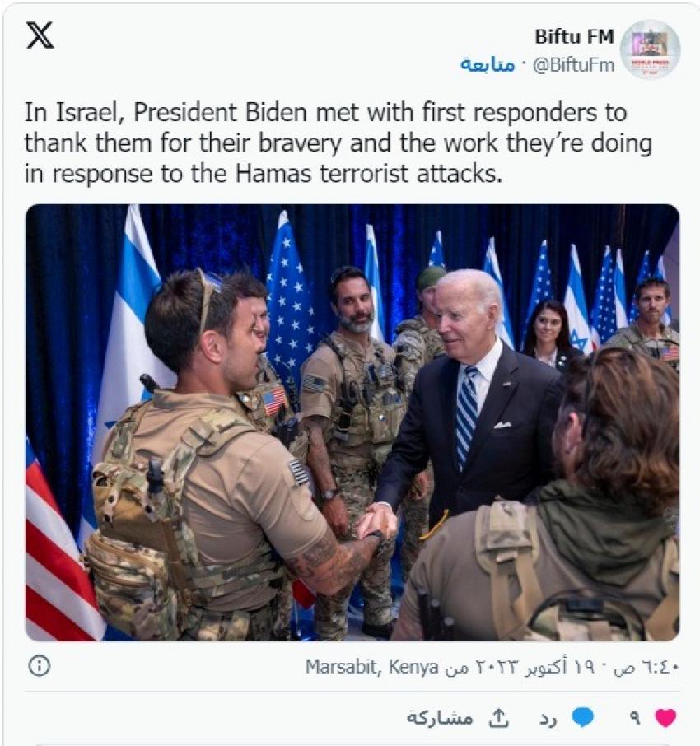Follow Biftu FM via متابعة link
The image size is (700, 746).
coord(488,64)
